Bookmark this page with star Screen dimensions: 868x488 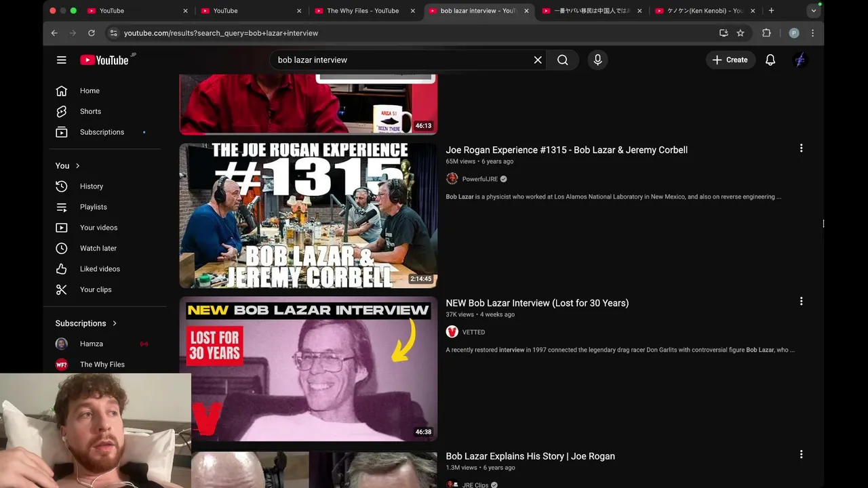741,33
